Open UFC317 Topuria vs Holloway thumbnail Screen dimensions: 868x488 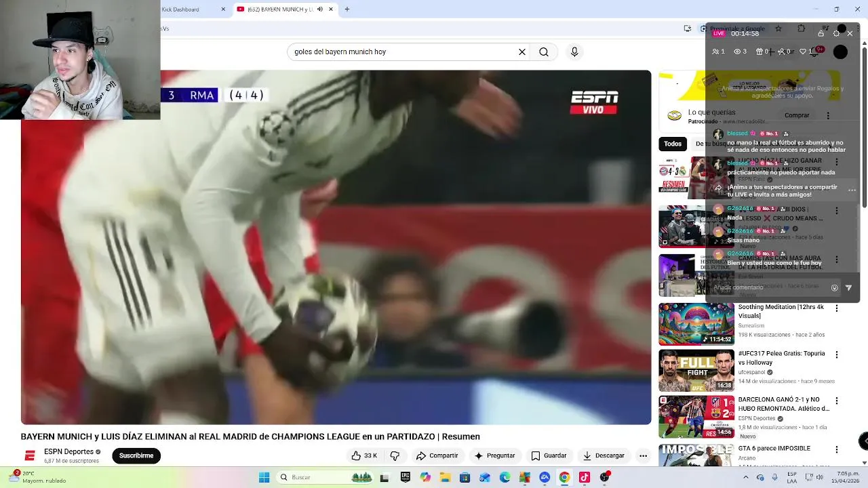(696, 370)
